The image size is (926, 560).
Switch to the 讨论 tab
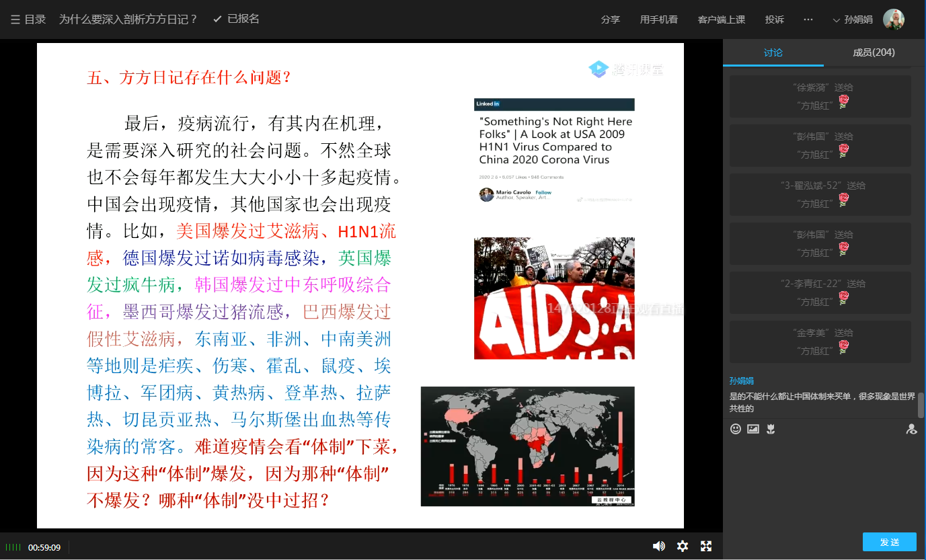[x=773, y=52]
